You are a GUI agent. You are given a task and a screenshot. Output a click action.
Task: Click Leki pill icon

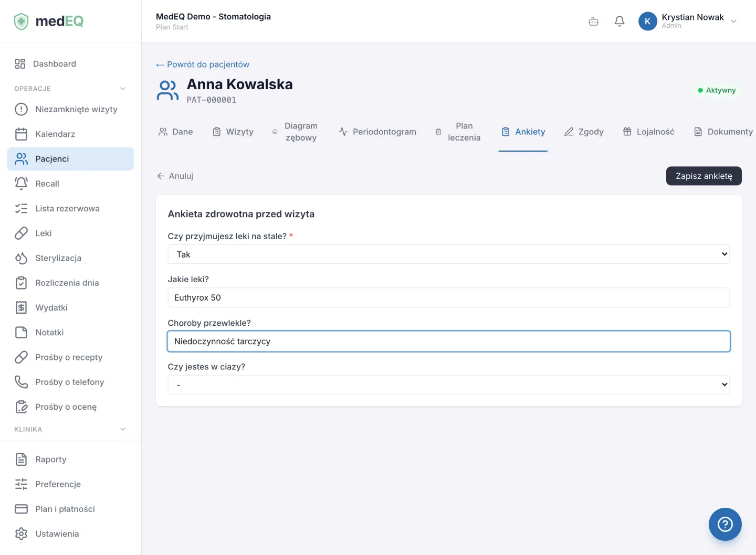point(21,233)
